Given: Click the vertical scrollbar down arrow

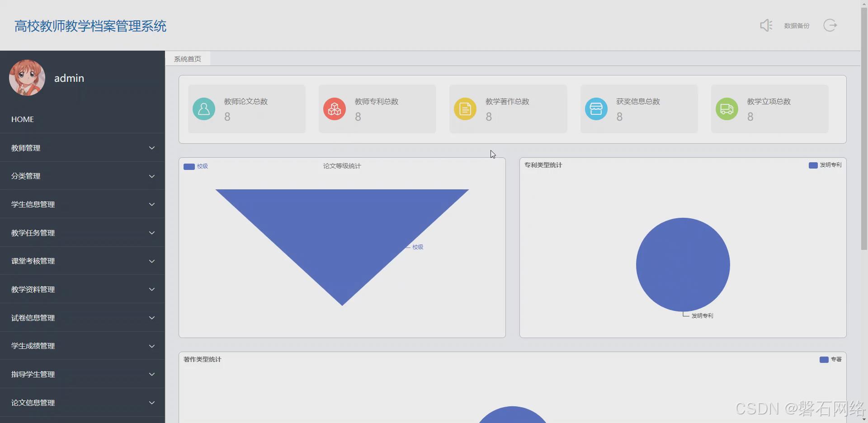Looking at the screenshot, I should (x=863, y=418).
